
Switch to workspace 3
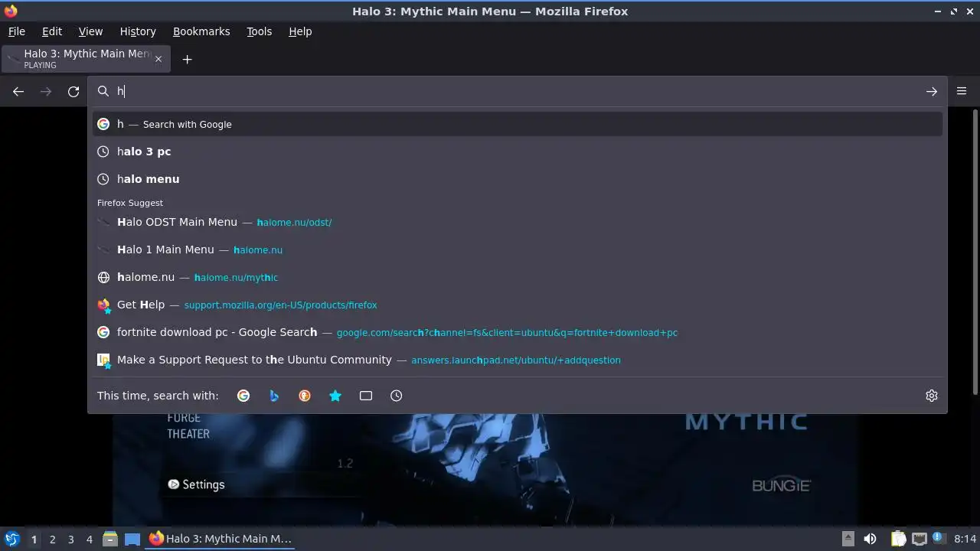point(70,540)
